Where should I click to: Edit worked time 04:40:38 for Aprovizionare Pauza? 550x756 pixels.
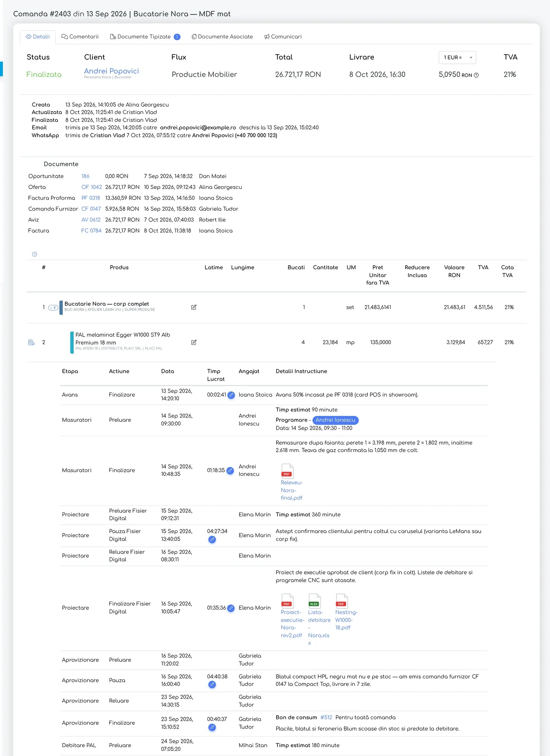pyautogui.click(x=212, y=684)
